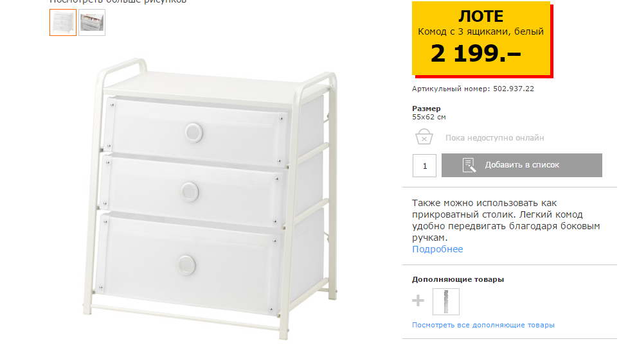This screenshot has width=628, height=364.
Task: Open Посмотреть все дополняющие товары link
Action: [483, 325]
